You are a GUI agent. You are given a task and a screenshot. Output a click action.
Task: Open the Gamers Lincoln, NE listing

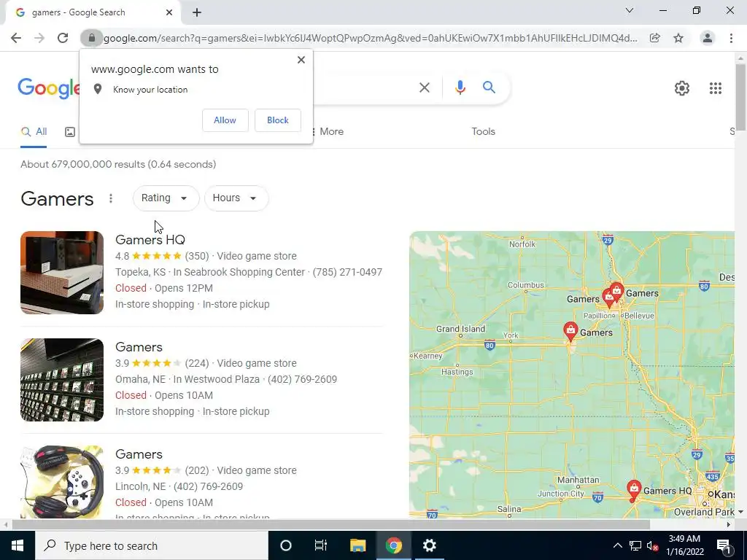tap(139, 454)
